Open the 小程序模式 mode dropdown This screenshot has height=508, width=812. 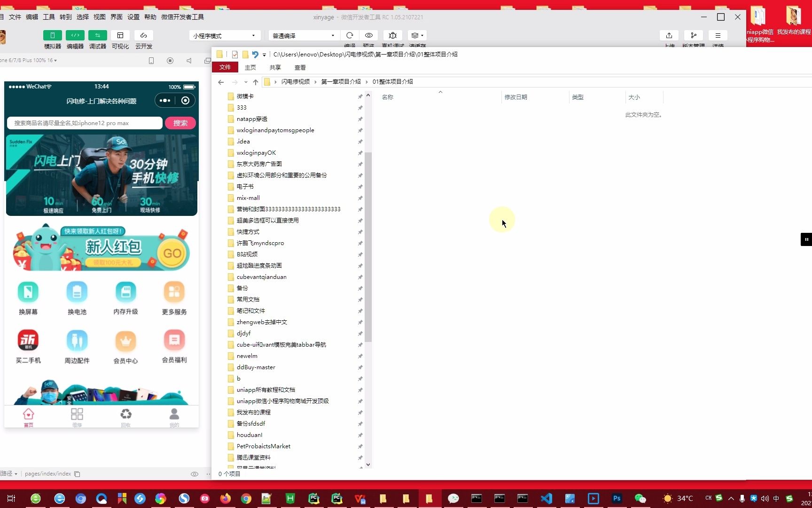(225, 36)
